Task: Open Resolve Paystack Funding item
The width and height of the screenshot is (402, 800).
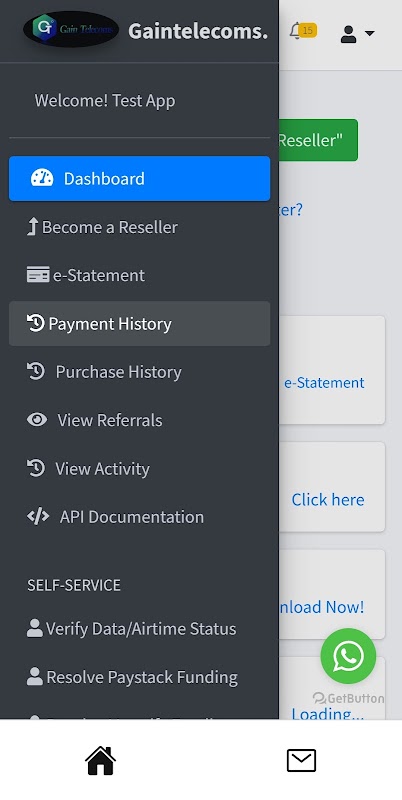Action: click(139, 677)
